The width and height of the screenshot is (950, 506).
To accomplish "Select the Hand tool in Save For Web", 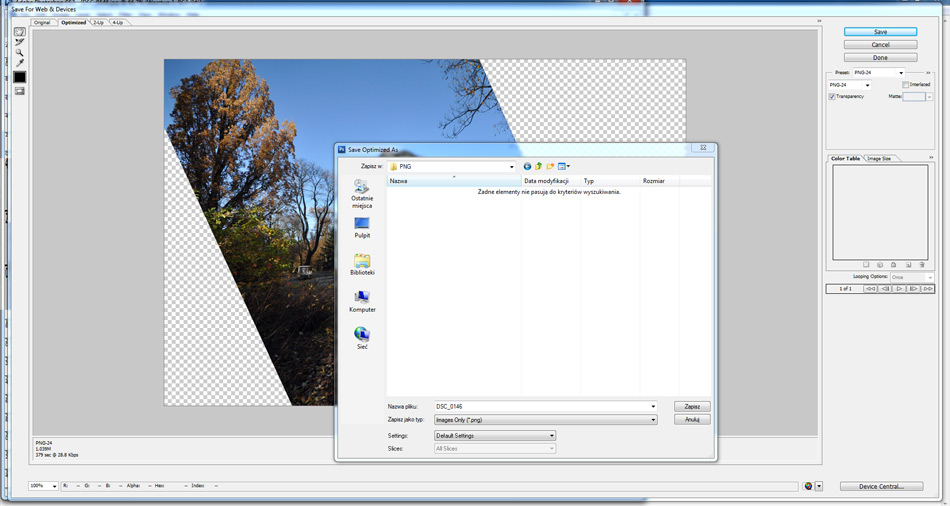I will [20, 32].
